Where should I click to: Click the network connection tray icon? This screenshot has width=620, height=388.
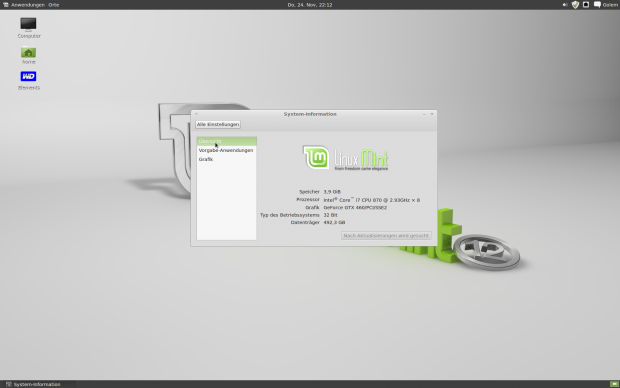[x=586, y=5]
